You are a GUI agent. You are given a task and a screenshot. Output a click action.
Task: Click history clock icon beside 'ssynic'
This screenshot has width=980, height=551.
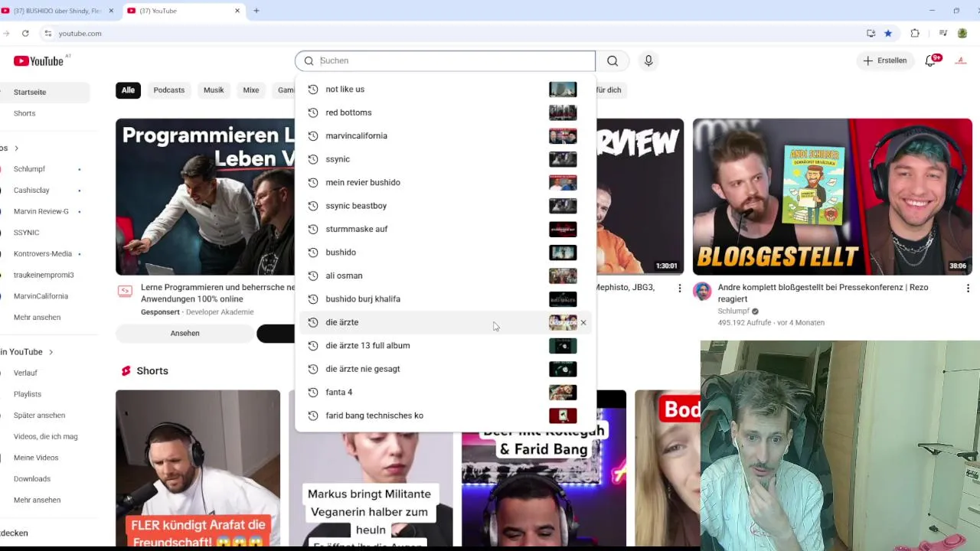(x=312, y=159)
